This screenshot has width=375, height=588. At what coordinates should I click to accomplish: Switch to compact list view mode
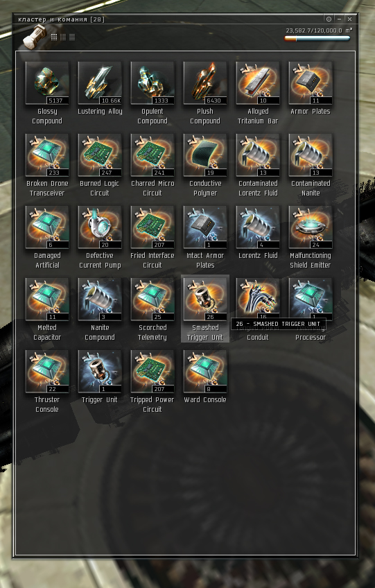point(72,37)
